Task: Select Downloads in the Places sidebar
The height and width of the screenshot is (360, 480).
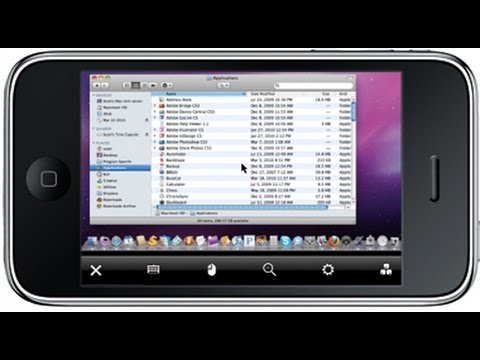Action: (x=109, y=200)
